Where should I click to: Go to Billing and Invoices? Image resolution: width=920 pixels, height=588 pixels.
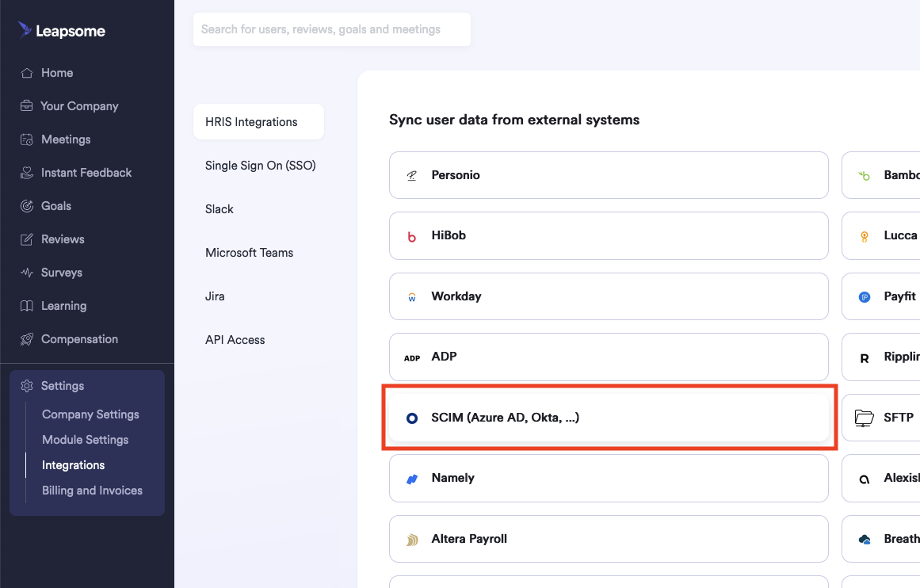(92, 491)
